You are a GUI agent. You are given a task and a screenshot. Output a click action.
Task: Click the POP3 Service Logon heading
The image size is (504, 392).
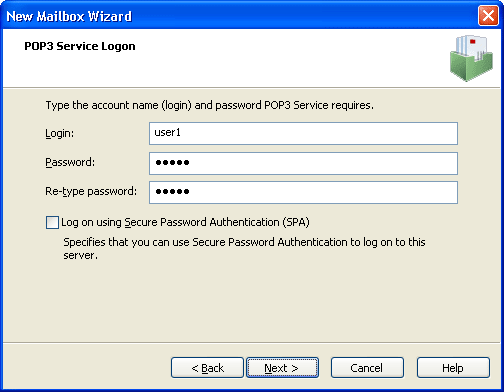tap(80, 46)
